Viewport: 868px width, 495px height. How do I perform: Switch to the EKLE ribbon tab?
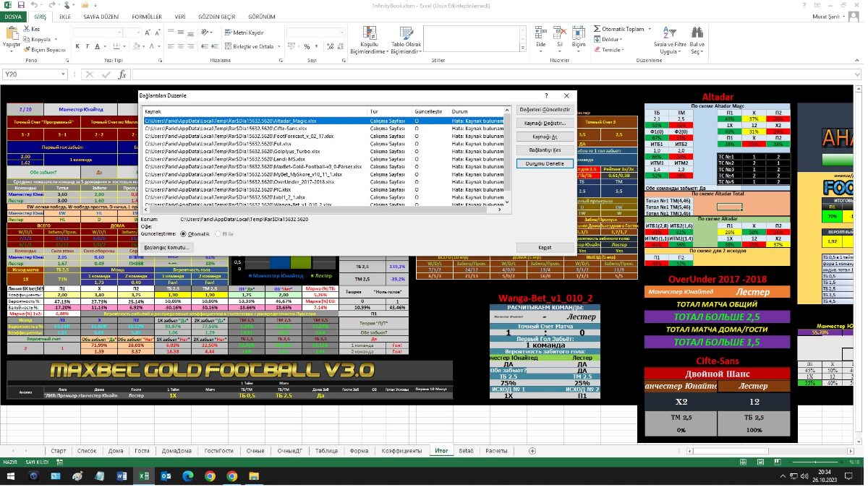[x=65, y=15]
